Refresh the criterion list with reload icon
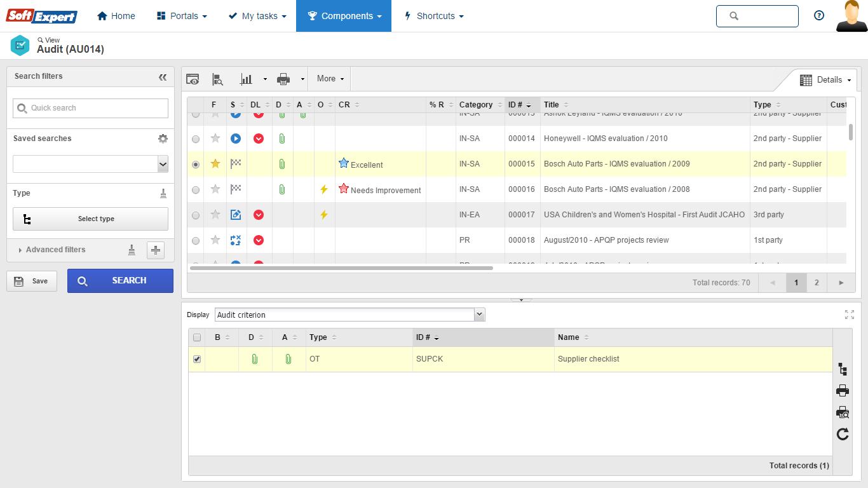This screenshot has height=488, width=868. click(x=843, y=434)
